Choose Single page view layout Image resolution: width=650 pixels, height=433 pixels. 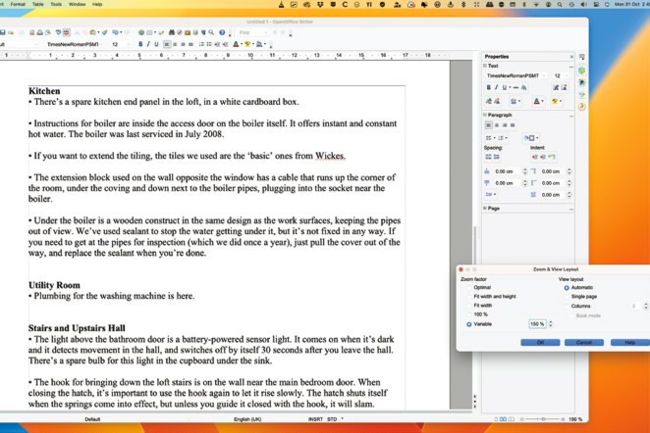tap(583, 296)
